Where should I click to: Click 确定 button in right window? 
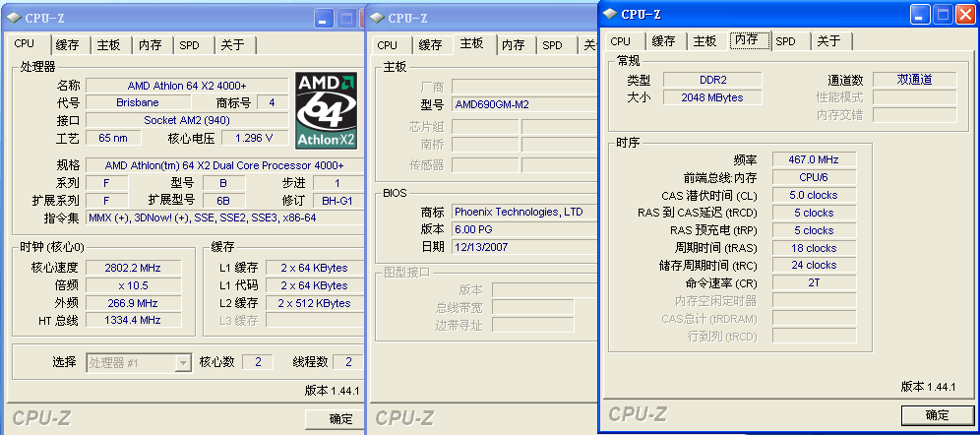937,415
